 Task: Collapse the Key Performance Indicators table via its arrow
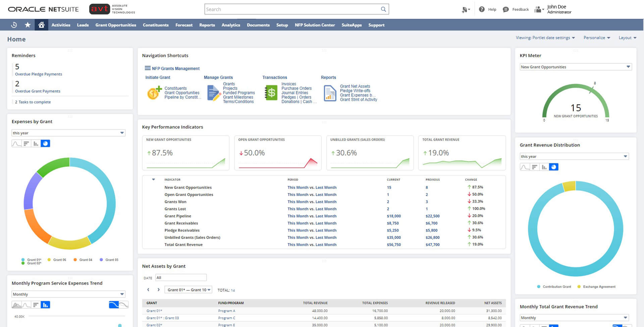point(154,179)
